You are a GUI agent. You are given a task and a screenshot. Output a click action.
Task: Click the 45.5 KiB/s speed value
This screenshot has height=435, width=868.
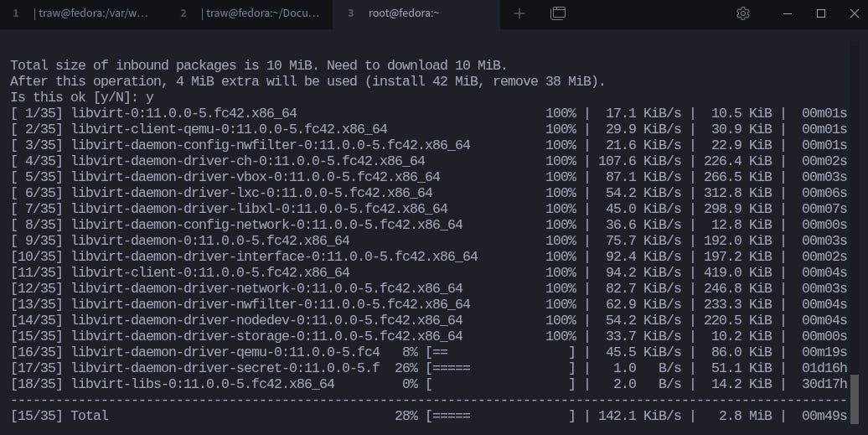[643, 352]
